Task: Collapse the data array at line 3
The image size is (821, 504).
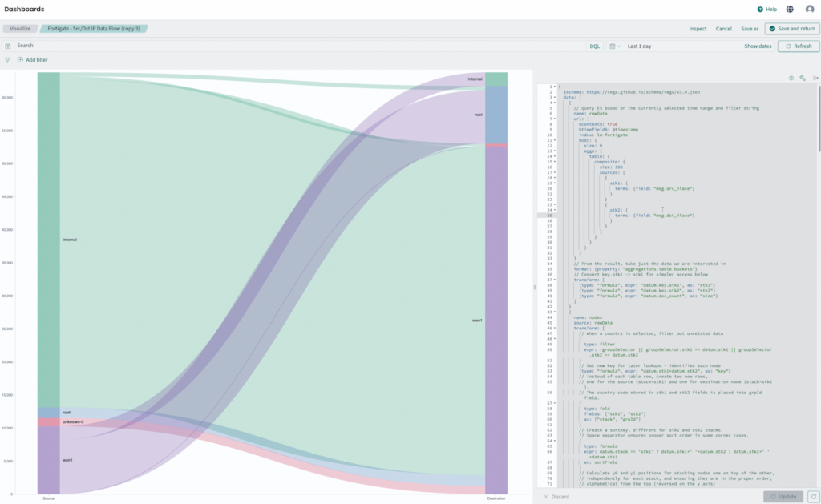Action: [x=555, y=97]
